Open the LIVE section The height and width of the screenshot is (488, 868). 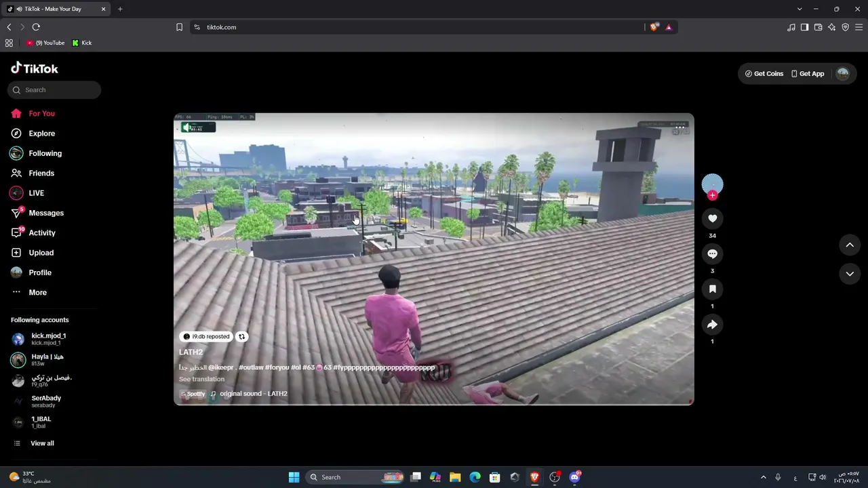pyautogui.click(x=27, y=193)
